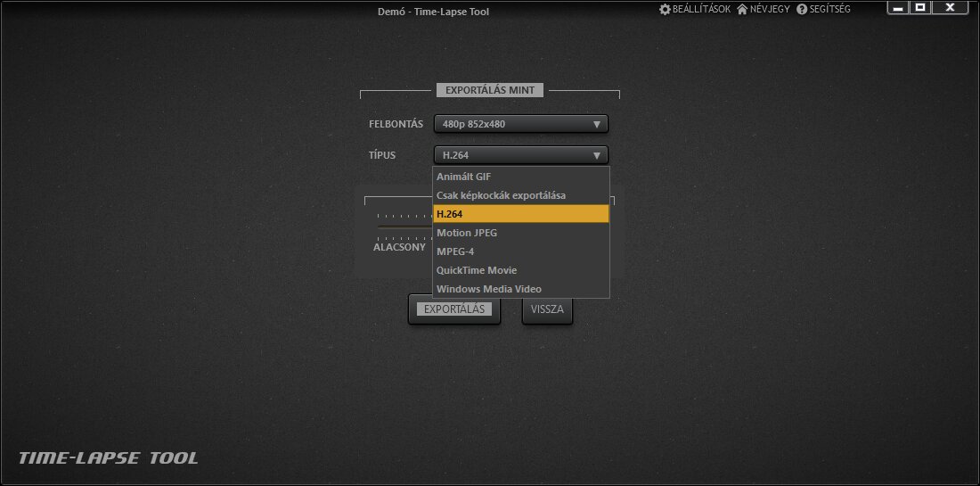Image resolution: width=980 pixels, height=486 pixels.
Task: Choose Animált GIF from the type list
Action: (x=520, y=177)
